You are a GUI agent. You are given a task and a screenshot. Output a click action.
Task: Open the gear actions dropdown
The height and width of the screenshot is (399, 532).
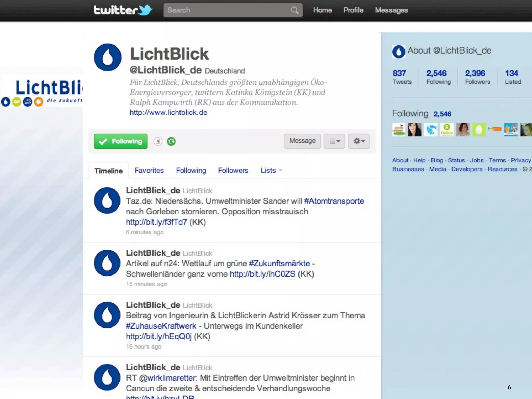(359, 141)
